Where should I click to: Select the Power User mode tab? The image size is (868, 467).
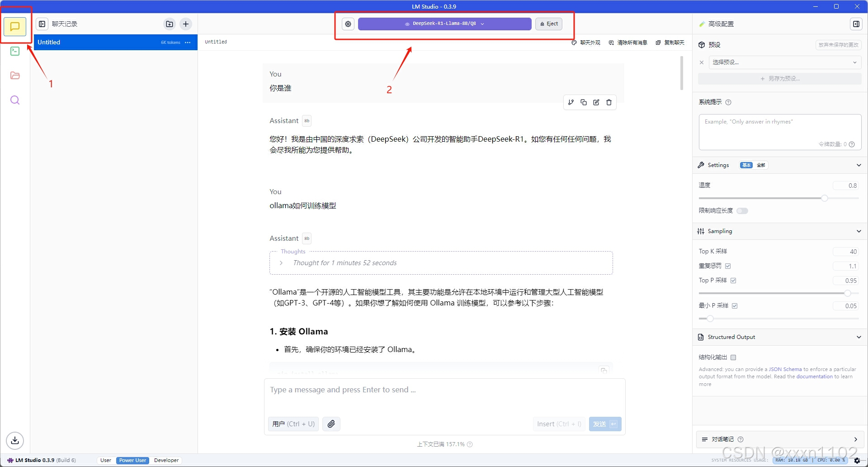coord(132,460)
